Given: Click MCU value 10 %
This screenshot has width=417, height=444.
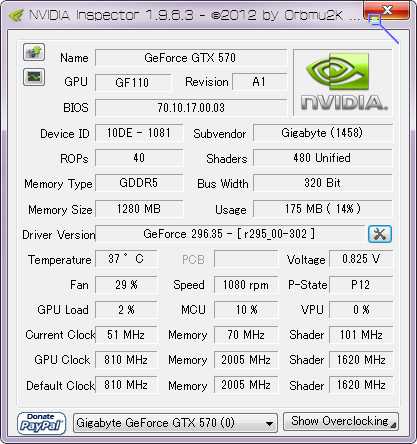Looking at the screenshot, I should (246, 310).
